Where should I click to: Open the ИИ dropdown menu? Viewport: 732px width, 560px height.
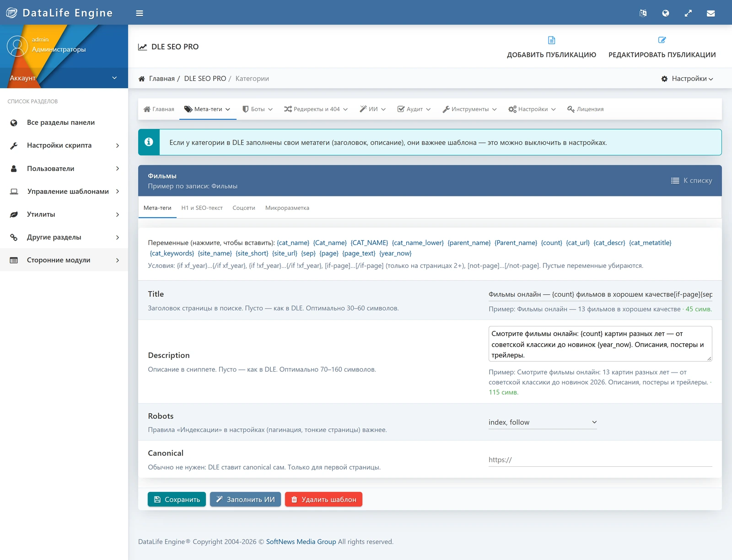tap(372, 109)
